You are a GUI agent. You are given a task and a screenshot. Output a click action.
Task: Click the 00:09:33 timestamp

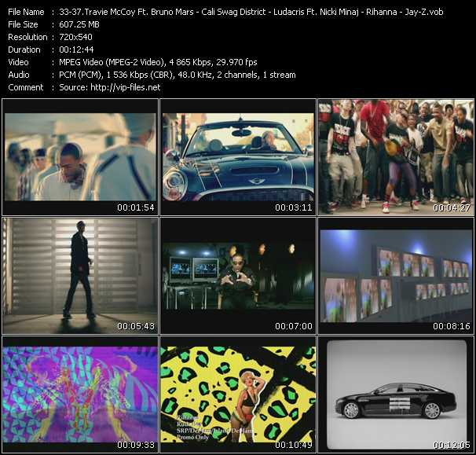point(136,445)
